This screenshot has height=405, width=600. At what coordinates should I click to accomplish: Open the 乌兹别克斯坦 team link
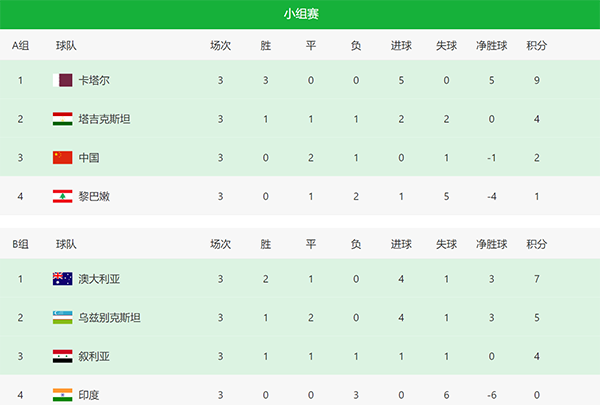tap(109, 318)
